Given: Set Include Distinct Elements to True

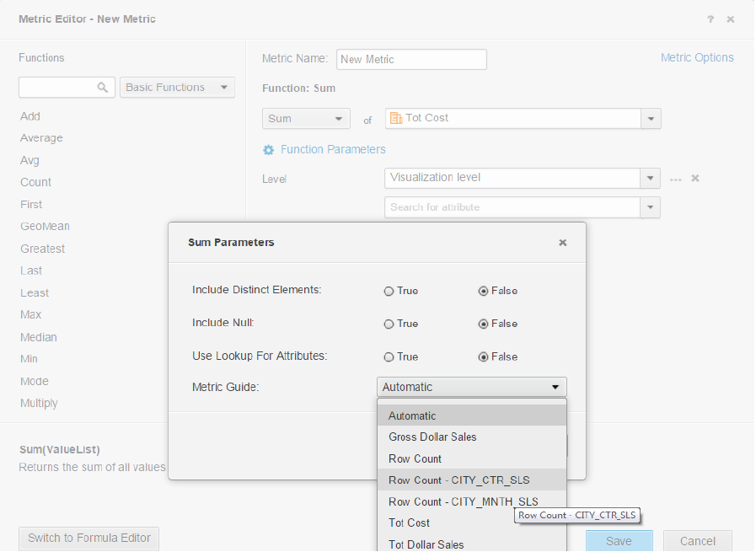Looking at the screenshot, I should [x=389, y=292].
